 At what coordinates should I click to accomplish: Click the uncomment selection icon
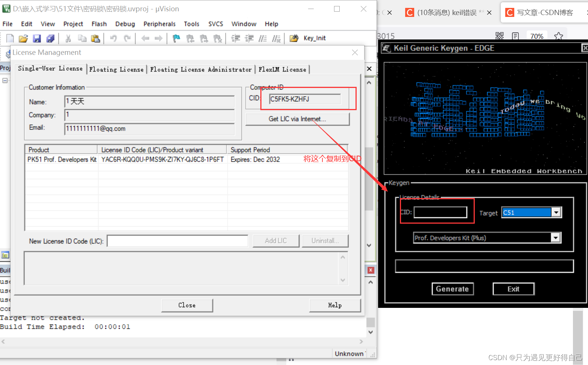(x=276, y=38)
